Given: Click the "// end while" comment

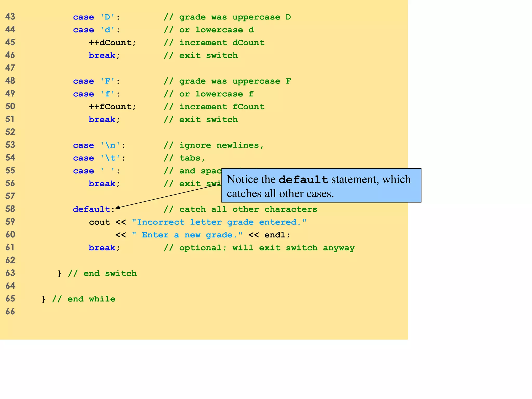Looking at the screenshot, I should click(x=84, y=299).
